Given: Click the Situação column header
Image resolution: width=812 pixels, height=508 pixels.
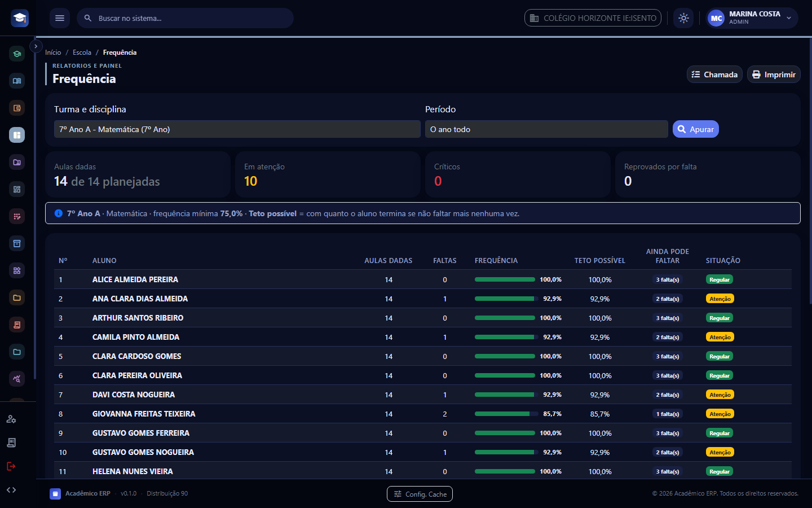Looking at the screenshot, I should pyautogui.click(x=723, y=261).
